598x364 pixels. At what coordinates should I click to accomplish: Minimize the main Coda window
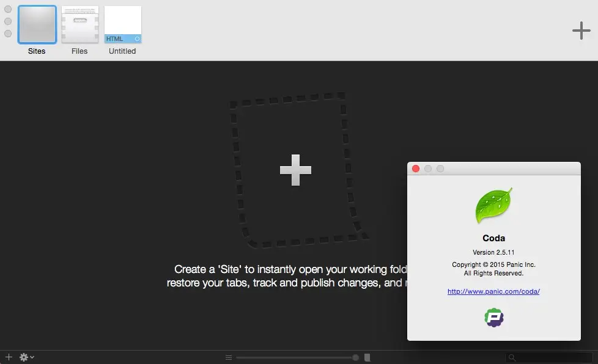8,21
